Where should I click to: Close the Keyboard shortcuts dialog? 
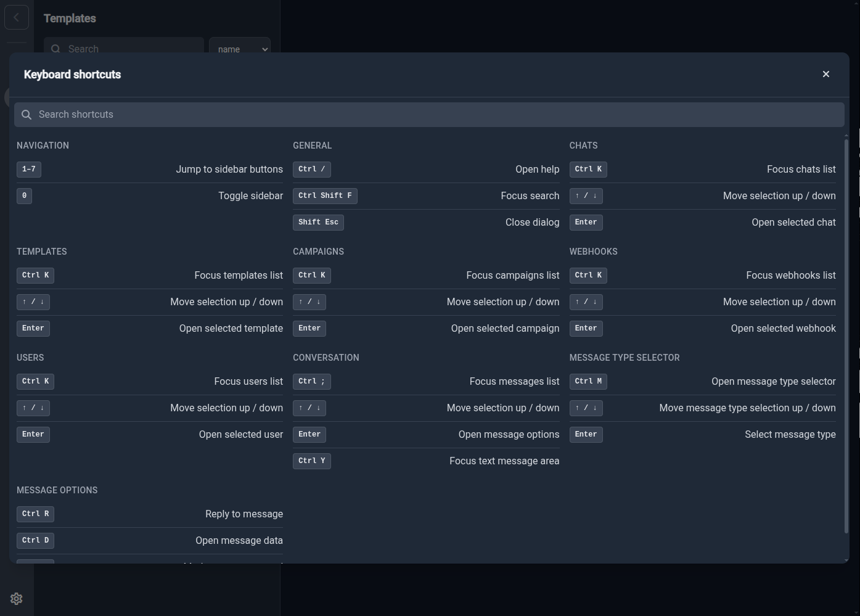(x=826, y=74)
